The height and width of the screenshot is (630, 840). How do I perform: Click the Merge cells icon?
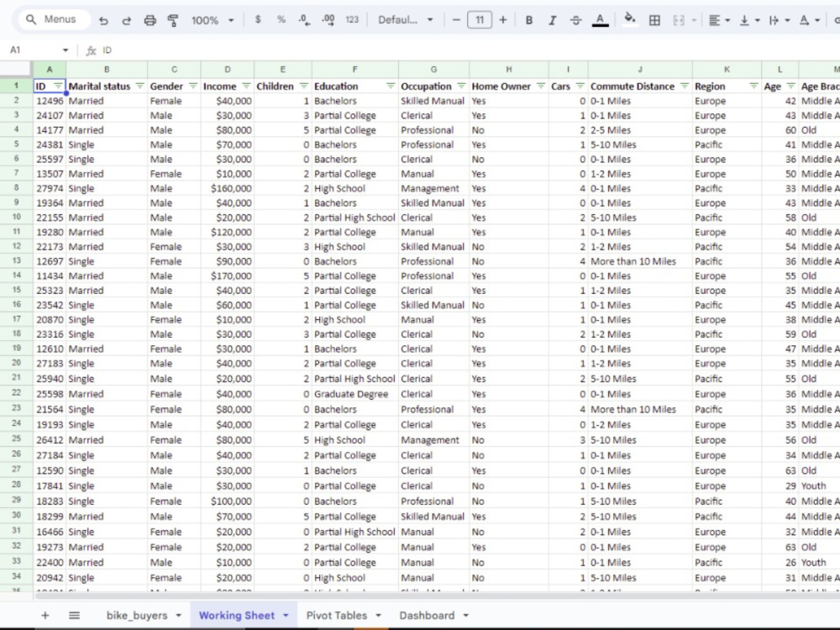click(679, 20)
